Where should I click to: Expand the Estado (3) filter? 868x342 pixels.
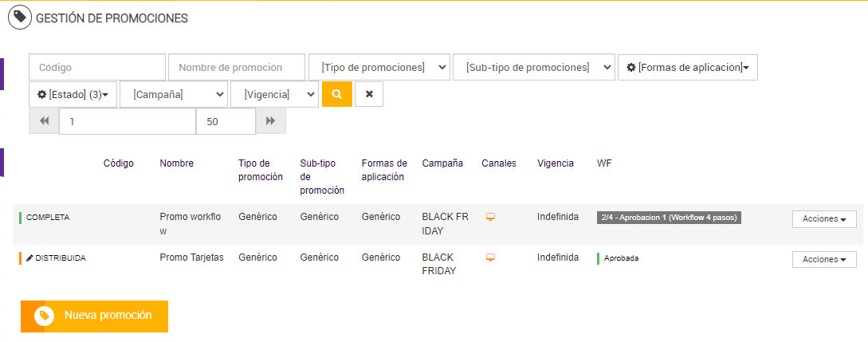[x=73, y=94]
